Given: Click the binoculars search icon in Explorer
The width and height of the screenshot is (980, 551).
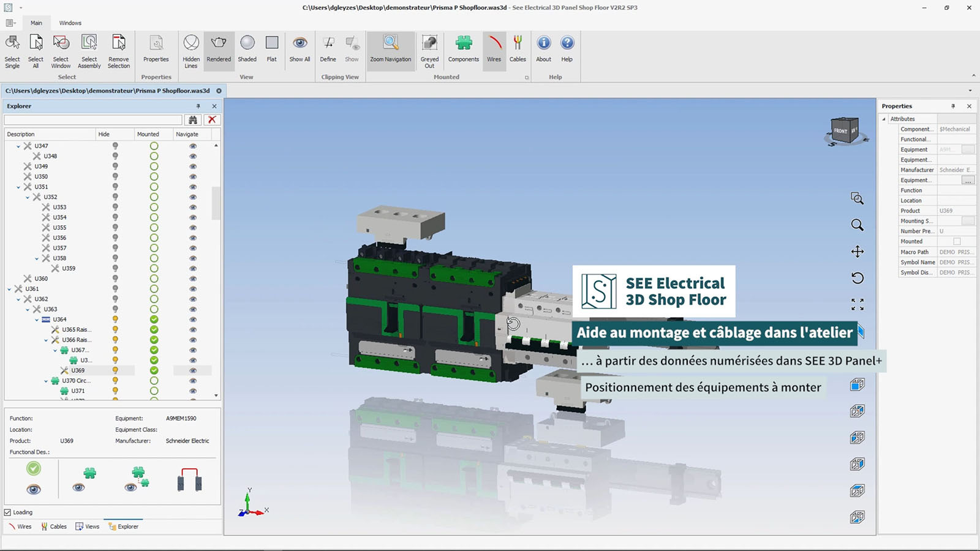Looking at the screenshot, I should tap(193, 120).
